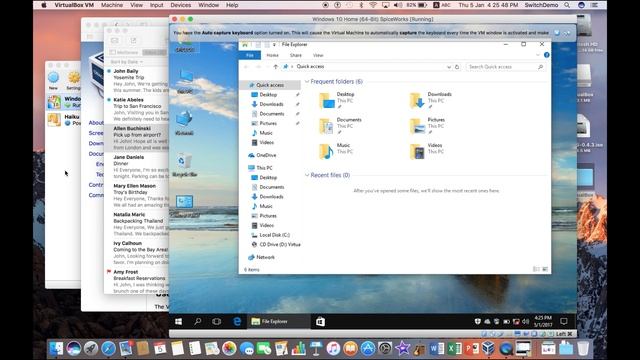Launch Siri from the Dock
The image size is (640, 360).
(74, 348)
